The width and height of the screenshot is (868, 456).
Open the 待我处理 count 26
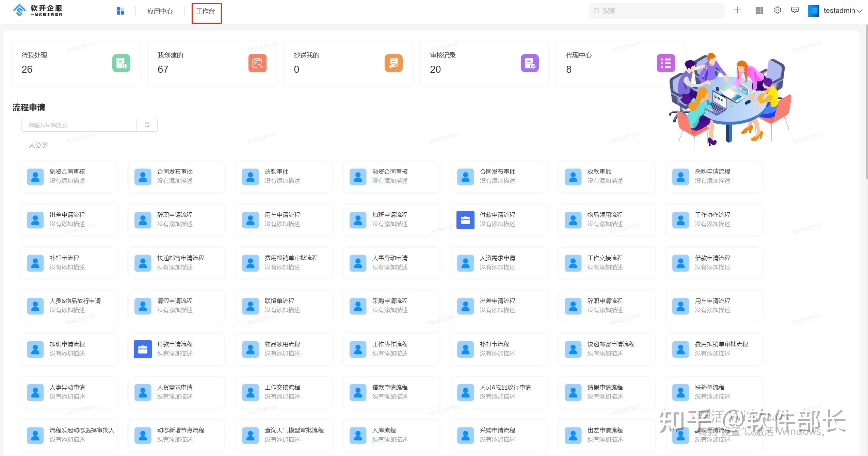(x=27, y=69)
